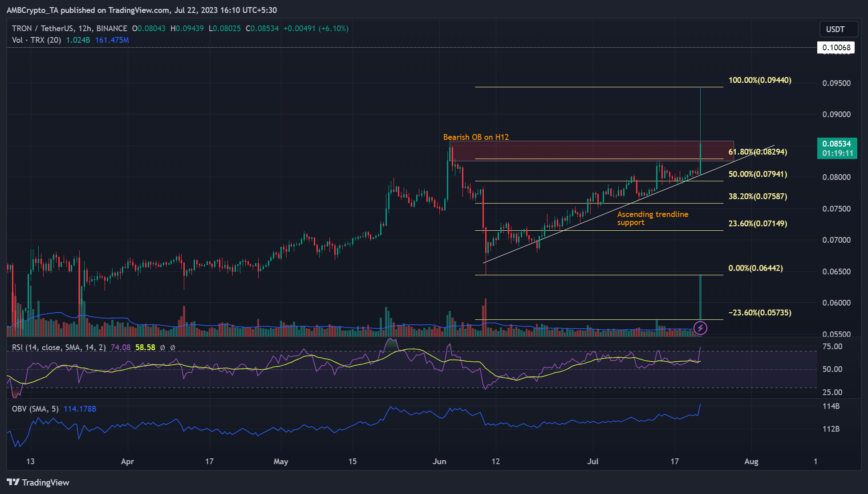Click the green current price label 0.08534
This screenshot has width=868, height=494.
tap(836, 144)
